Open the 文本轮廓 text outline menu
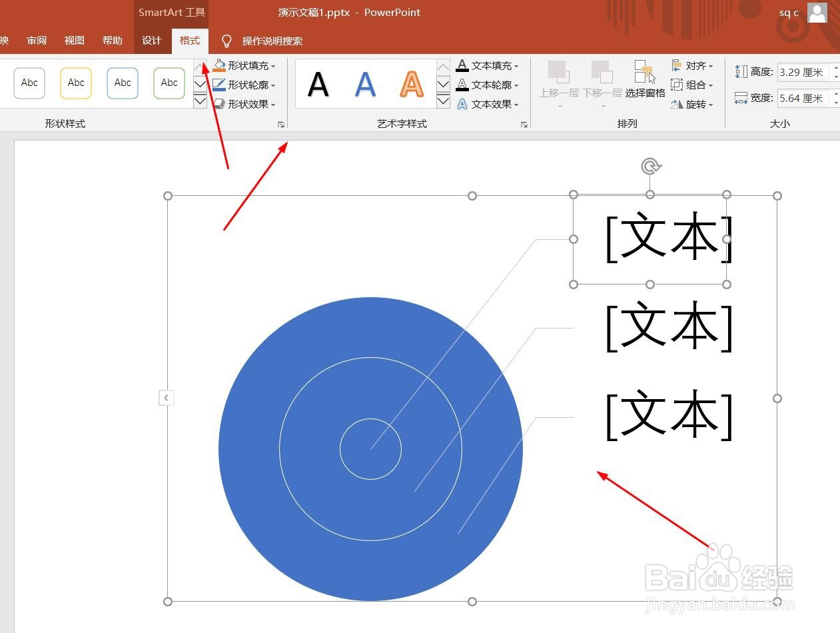Image resolution: width=840 pixels, height=633 pixels. point(488,85)
